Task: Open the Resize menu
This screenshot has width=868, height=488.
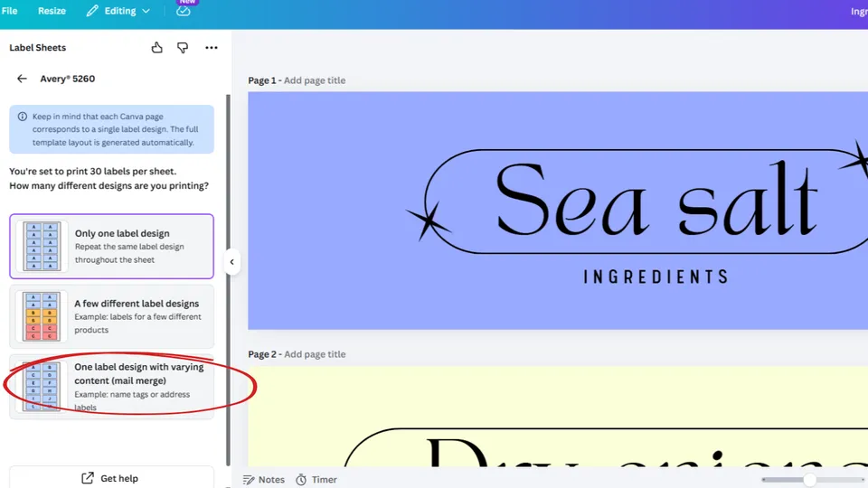Action: [52, 11]
